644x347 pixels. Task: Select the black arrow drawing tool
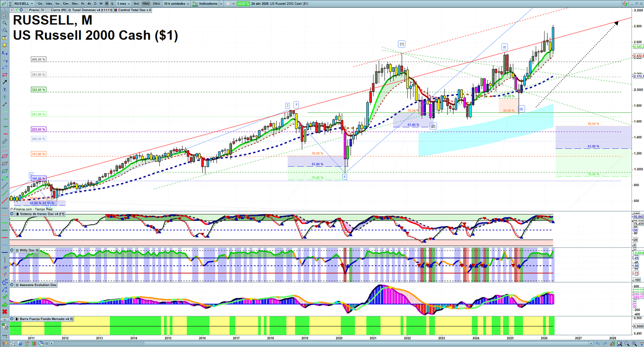4,82
